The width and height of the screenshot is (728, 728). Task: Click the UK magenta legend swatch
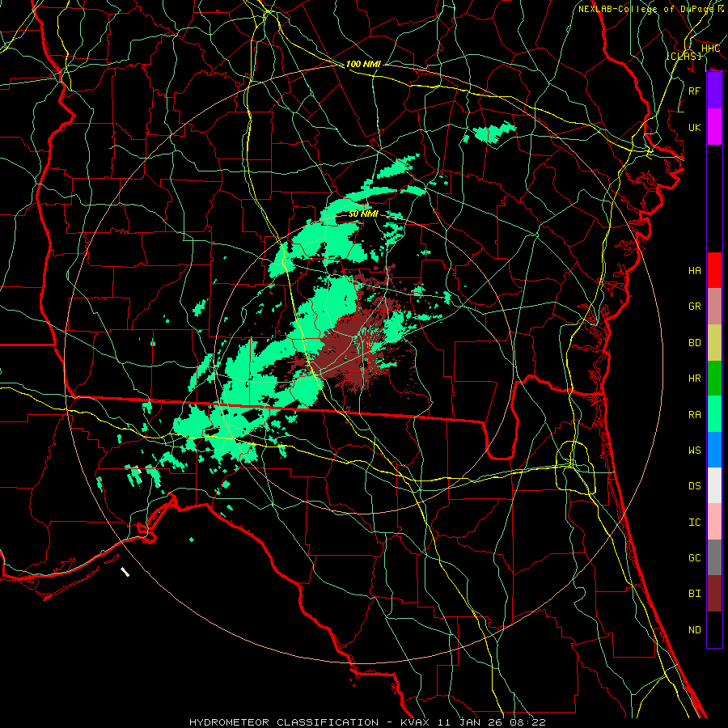click(714, 127)
